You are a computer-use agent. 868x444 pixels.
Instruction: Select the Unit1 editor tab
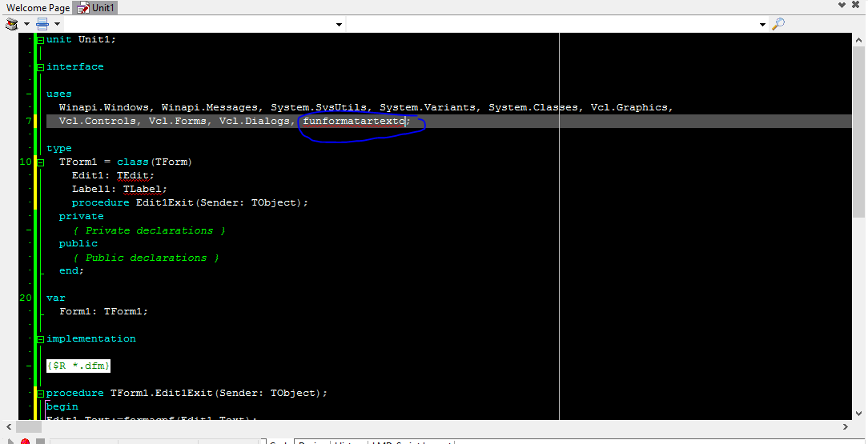point(96,7)
